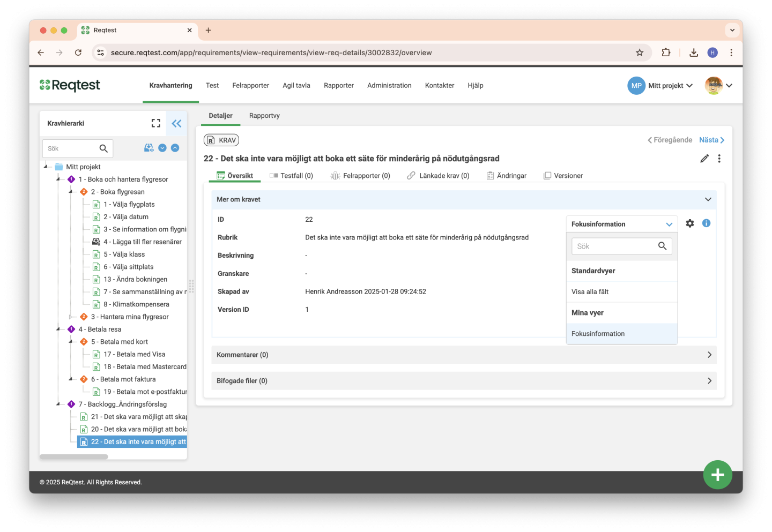Image resolution: width=772 pixels, height=532 pixels.
Task: Collapse all tree nodes up arrow
Action: [x=175, y=148]
